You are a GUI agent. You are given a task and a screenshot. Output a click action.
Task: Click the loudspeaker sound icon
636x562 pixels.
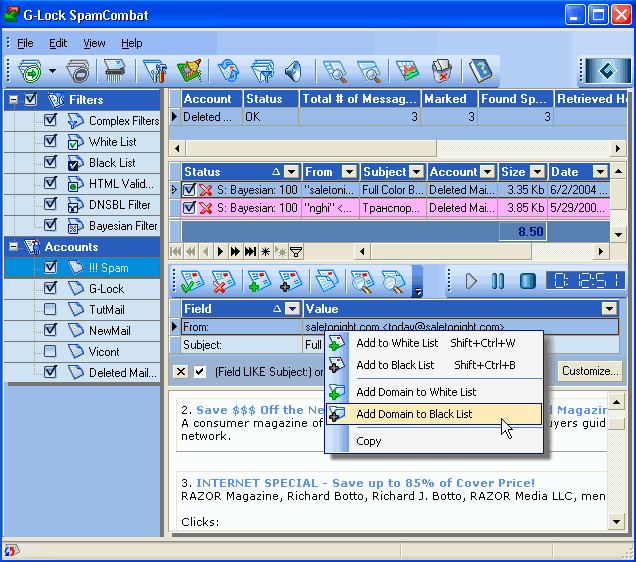coord(293,71)
